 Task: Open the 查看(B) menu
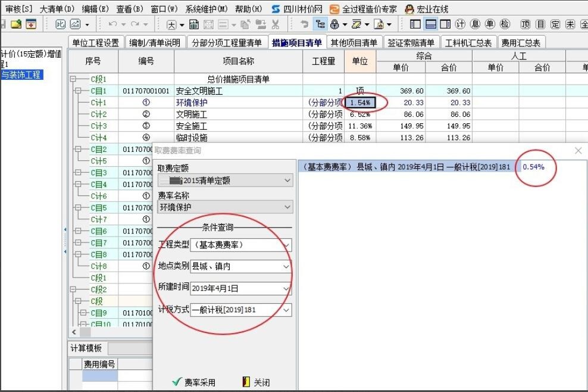[x=130, y=9]
